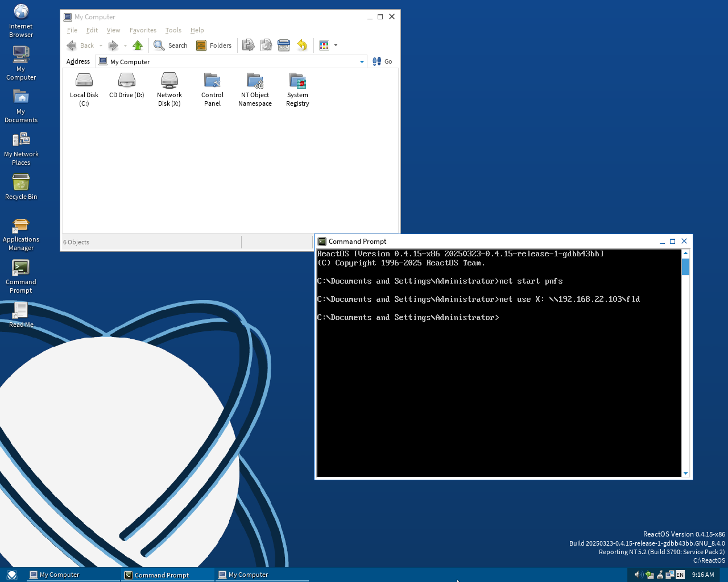The width and height of the screenshot is (728, 582).
Task: Click the EN language indicator
Action: 680,575
